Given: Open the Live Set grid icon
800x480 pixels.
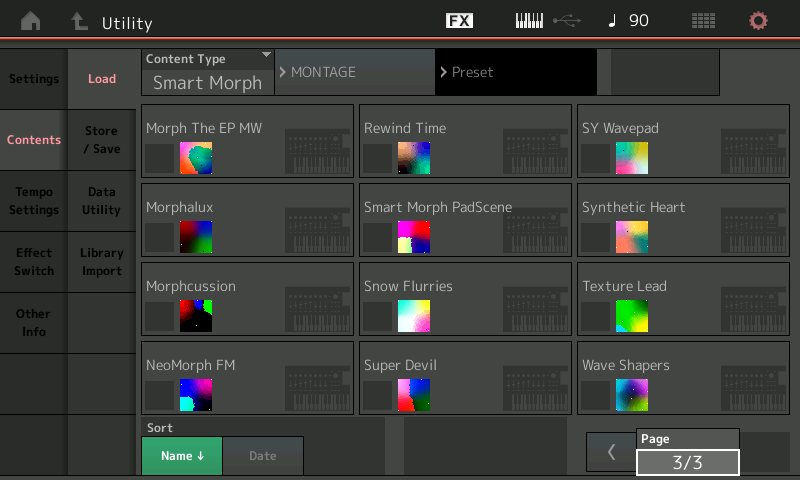Looking at the screenshot, I should click(703, 21).
